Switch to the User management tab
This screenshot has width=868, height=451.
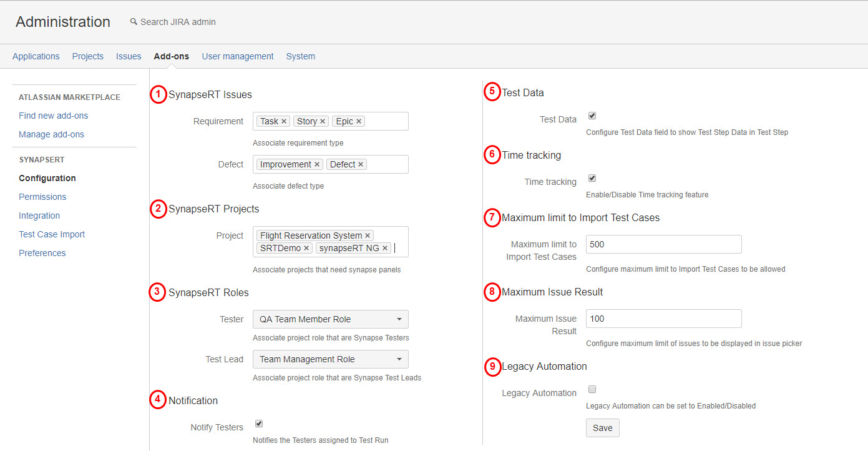tap(237, 56)
